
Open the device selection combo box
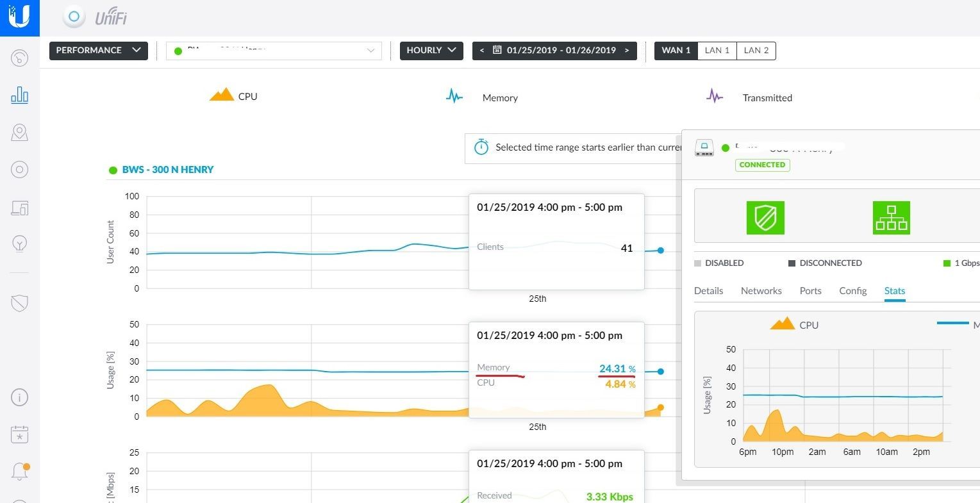point(274,51)
